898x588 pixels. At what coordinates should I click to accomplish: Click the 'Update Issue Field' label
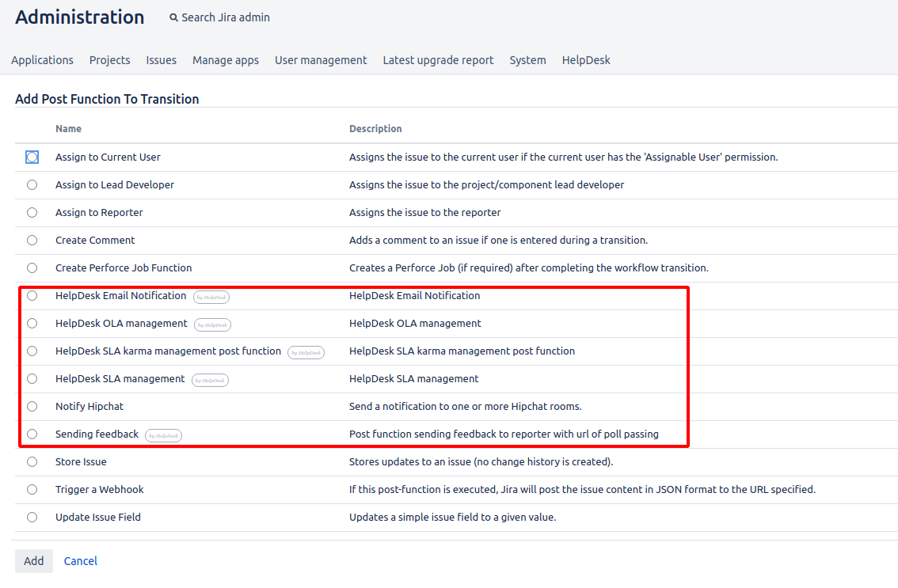point(98,517)
